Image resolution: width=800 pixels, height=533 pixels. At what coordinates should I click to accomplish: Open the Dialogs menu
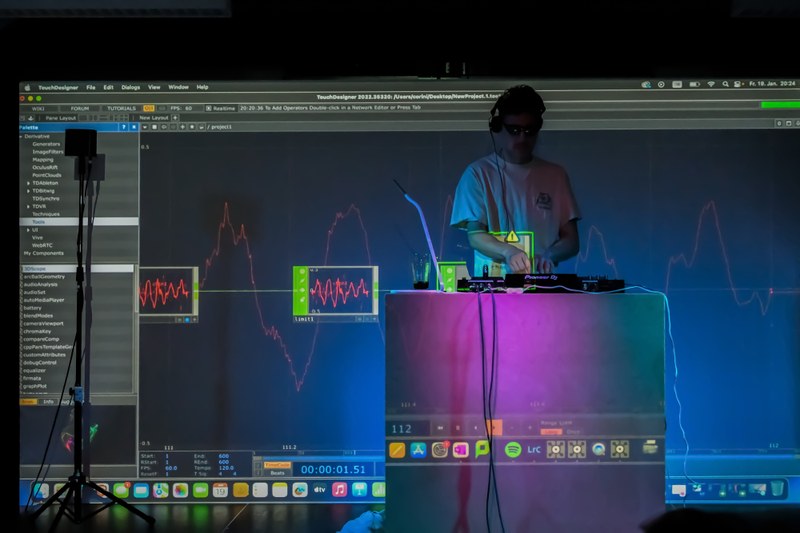tap(131, 87)
